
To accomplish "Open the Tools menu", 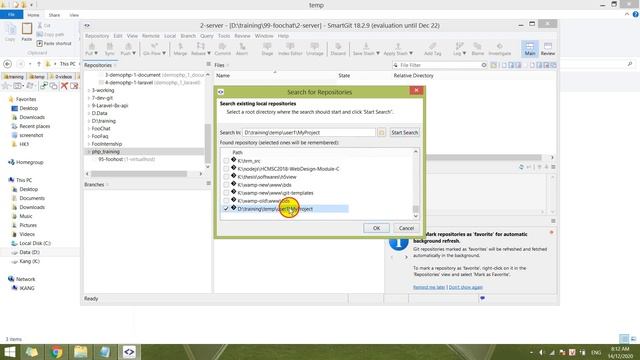I will coord(224,36).
